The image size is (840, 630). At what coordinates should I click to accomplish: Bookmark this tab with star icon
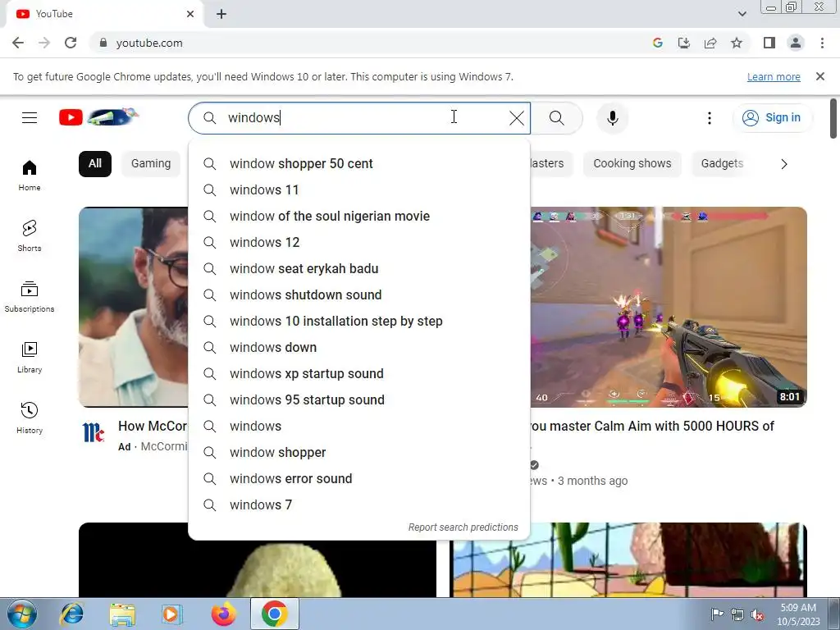click(737, 43)
